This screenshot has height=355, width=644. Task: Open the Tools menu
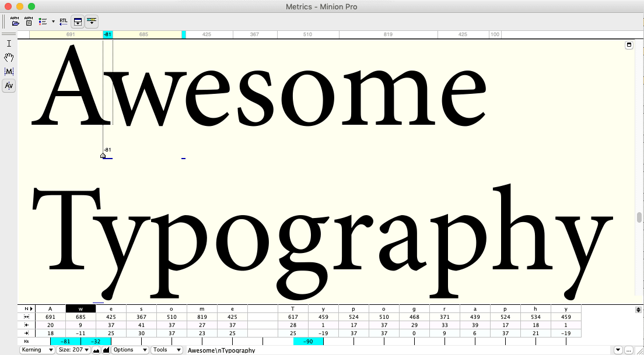(x=166, y=350)
